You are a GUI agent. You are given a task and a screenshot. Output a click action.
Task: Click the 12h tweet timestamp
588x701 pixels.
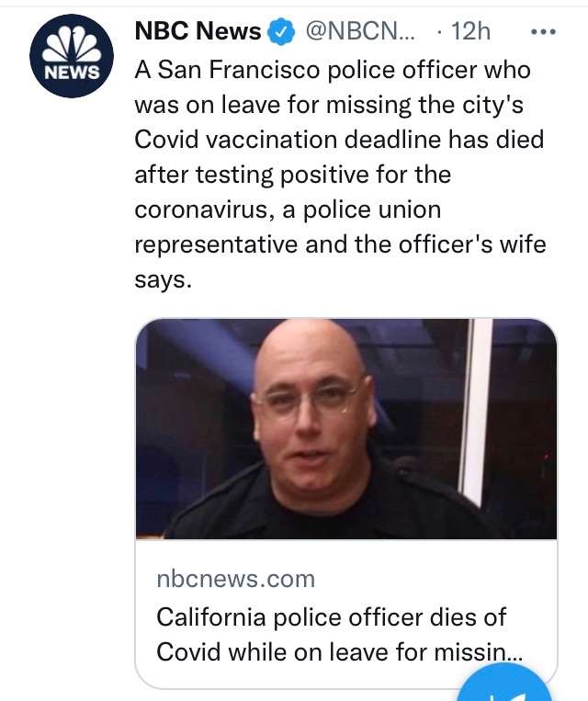tap(470, 31)
